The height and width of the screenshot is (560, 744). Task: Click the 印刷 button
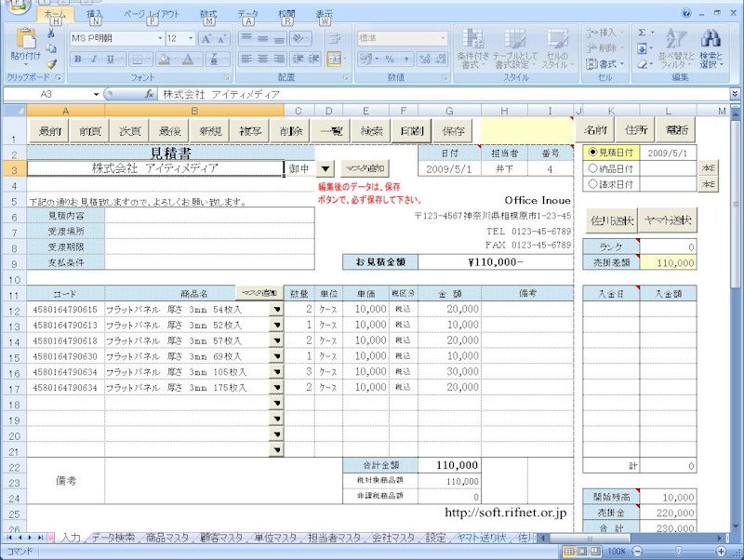[x=412, y=131]
